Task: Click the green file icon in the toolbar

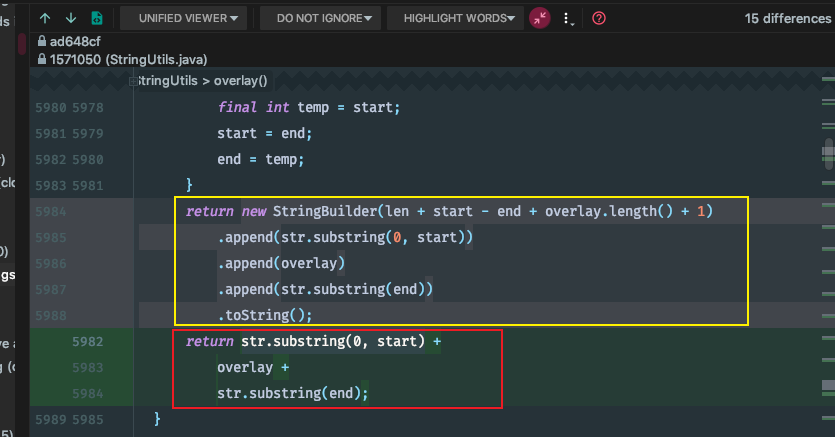Action: click(x=96, y=18)
